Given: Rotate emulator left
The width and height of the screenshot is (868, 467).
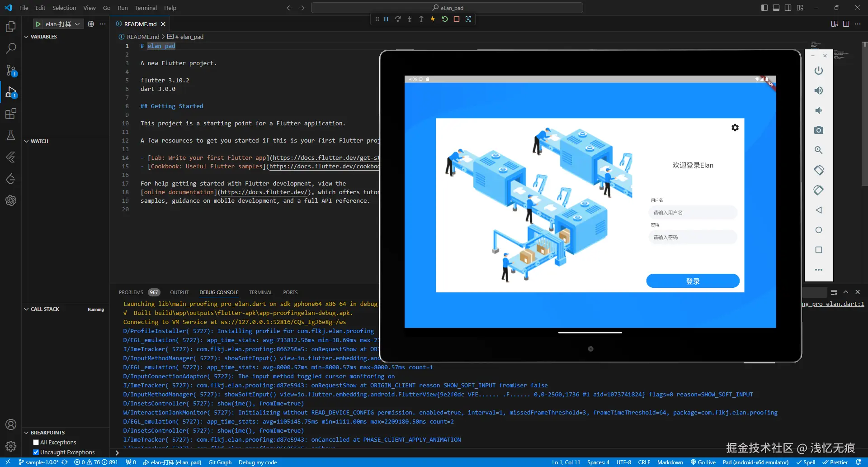Looking at the screenshot, I should tap(819, 170).
